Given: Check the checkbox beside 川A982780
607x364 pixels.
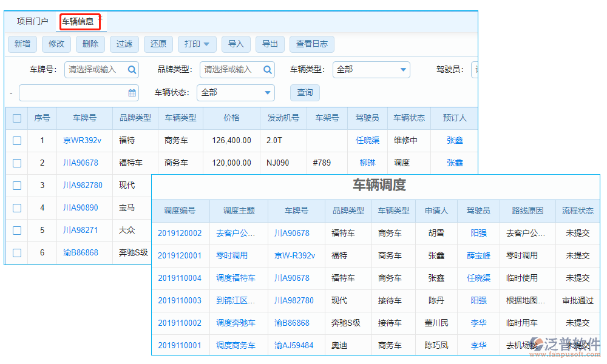Looking at the screenshot, I should coord(16,185).
